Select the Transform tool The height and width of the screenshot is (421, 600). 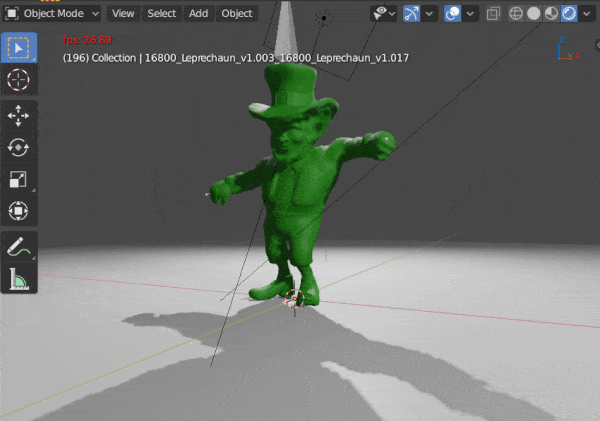19,210
